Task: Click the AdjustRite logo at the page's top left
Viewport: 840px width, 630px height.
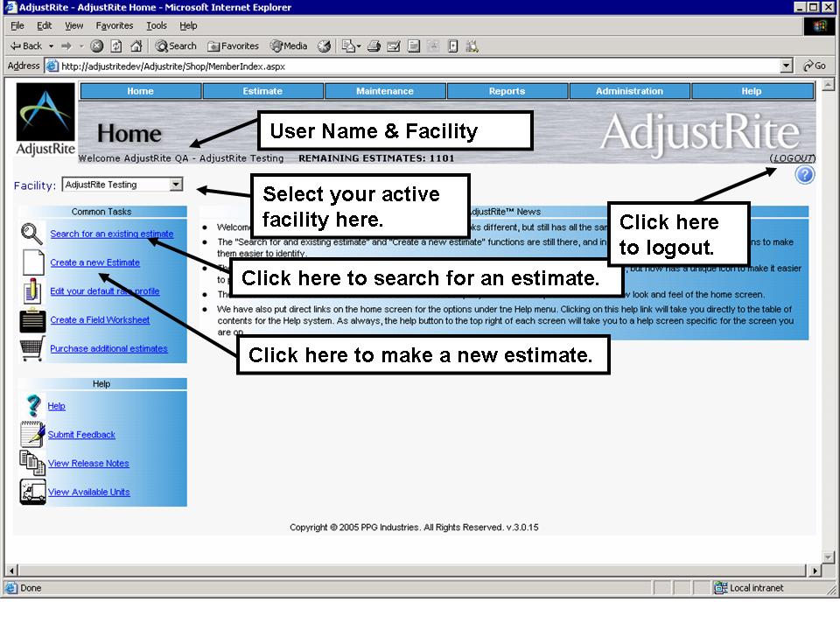Action: point(45,120)
